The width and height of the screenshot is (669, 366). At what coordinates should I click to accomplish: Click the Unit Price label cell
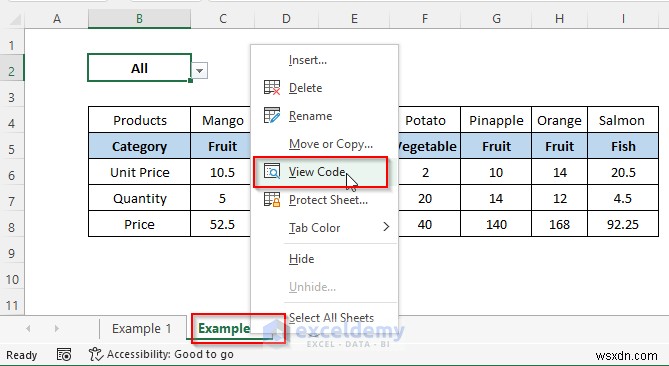[139, 172]
